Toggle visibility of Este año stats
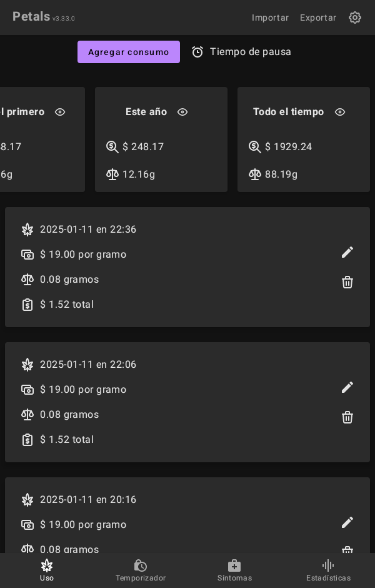This screenshot has height=588, width=375. tap(182, 112)
